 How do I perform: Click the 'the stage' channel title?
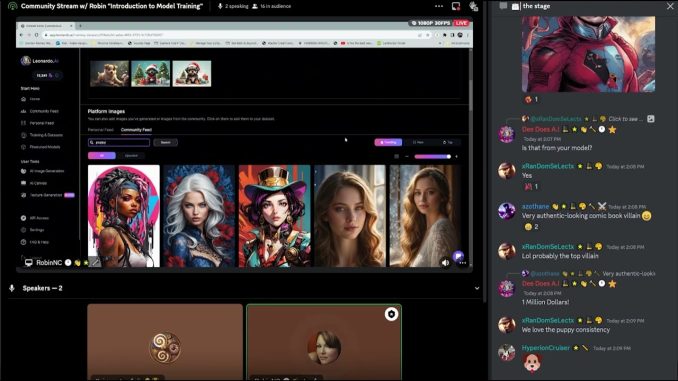pos(536,6)
